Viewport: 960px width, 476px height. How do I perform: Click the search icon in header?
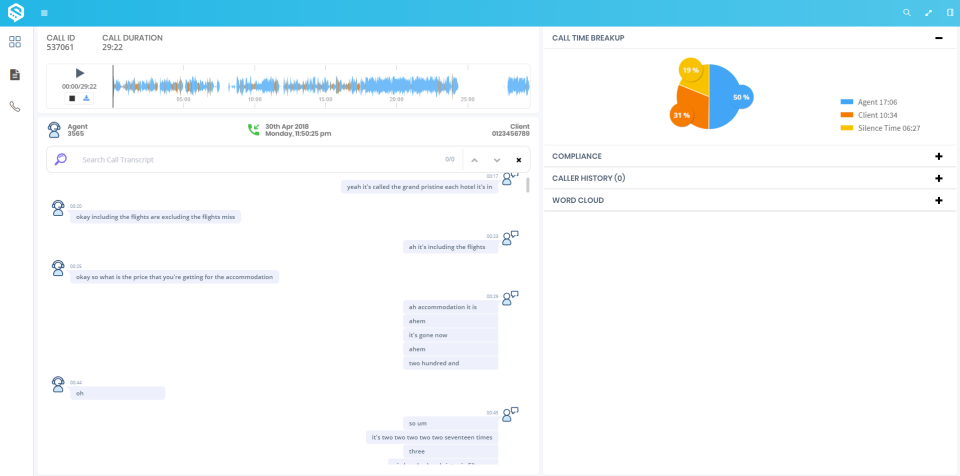[x=907, y=12]
